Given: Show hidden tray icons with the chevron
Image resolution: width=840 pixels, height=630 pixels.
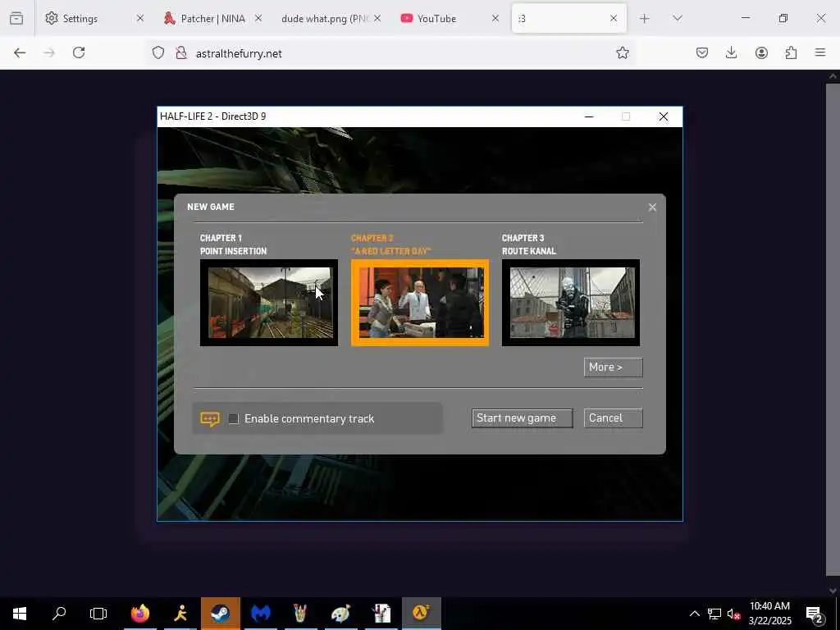Looking at the screenshot, I should point(694,614).
